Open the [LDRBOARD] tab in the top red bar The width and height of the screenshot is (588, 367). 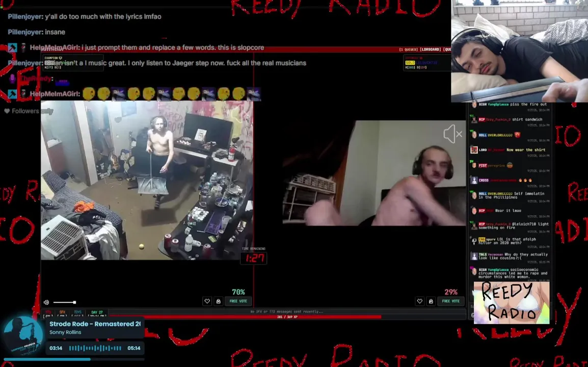(x=431, y=49)
